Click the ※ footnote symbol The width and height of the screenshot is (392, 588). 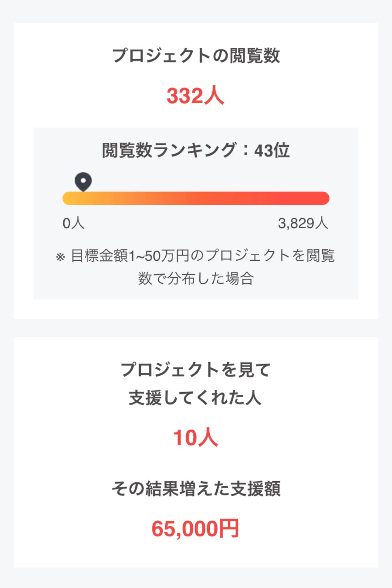(60, 257)
